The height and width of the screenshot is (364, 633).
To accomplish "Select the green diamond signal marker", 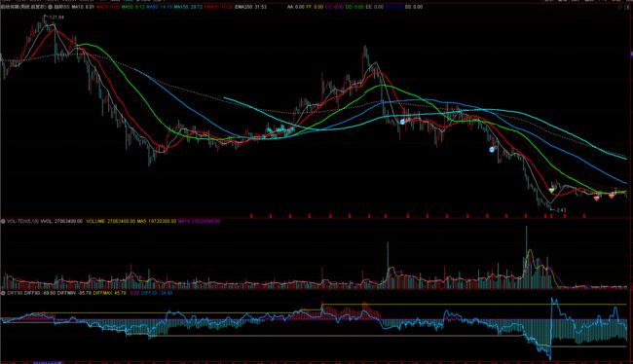I will point(551,190).
